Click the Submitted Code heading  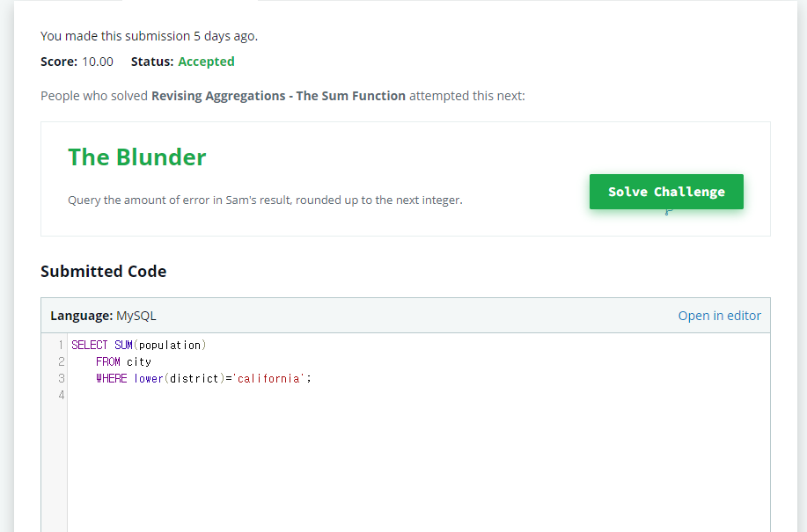pos(104,272)
